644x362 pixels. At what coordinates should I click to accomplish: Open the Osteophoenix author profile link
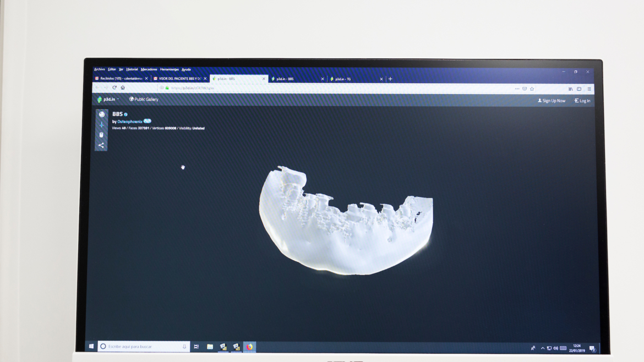pyautogui.click(x=130, y=122)
